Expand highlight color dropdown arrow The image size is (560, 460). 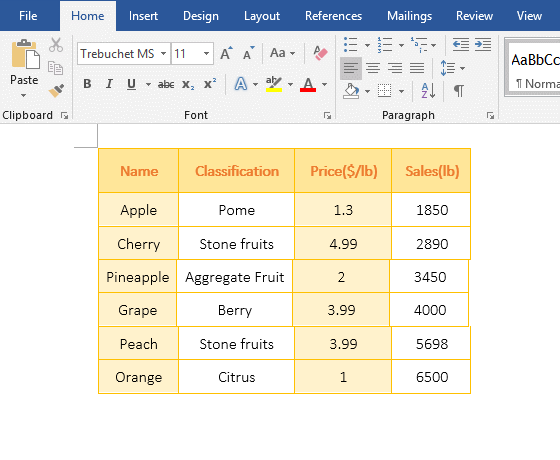[x=290, y=85]
